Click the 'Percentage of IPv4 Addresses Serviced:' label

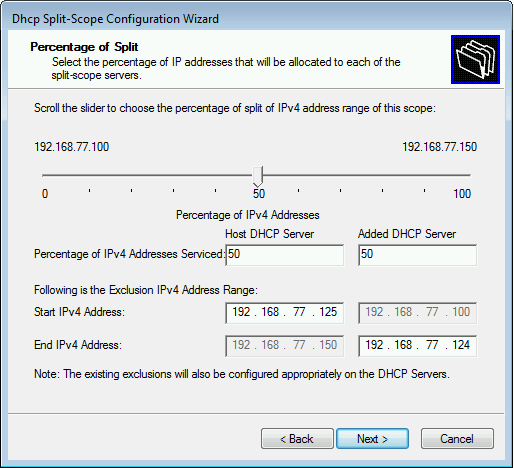tap(129, 254)
